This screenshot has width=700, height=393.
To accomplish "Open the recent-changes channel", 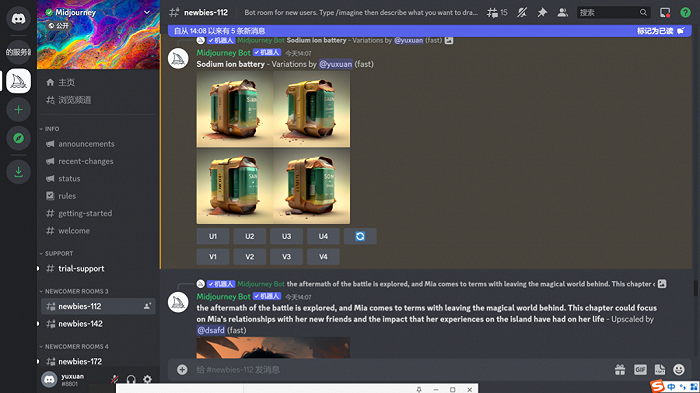I will [98, 161].
